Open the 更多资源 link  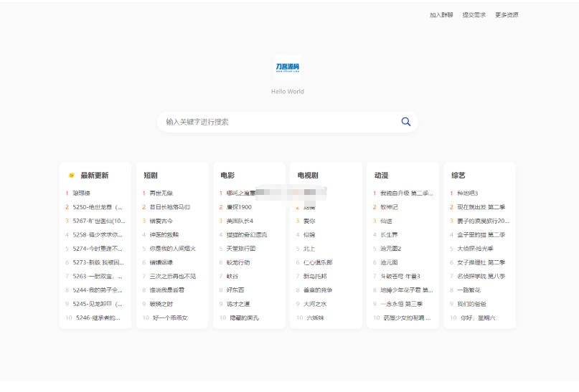point(507,15)
